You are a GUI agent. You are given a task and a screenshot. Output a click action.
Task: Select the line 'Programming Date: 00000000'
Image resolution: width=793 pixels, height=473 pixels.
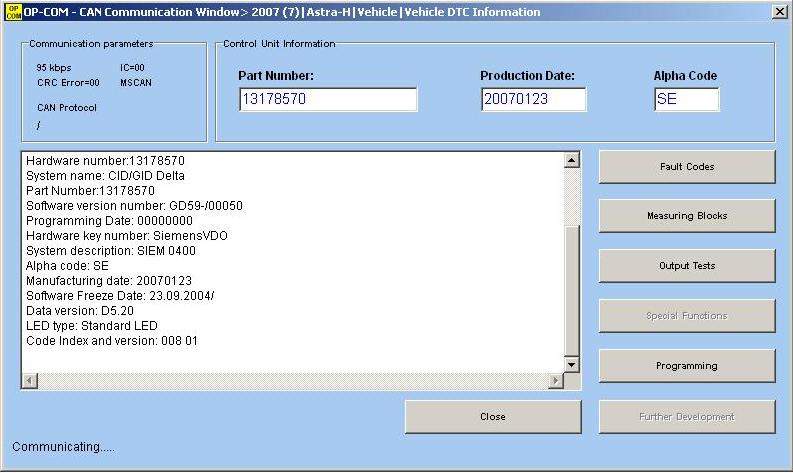109,221
